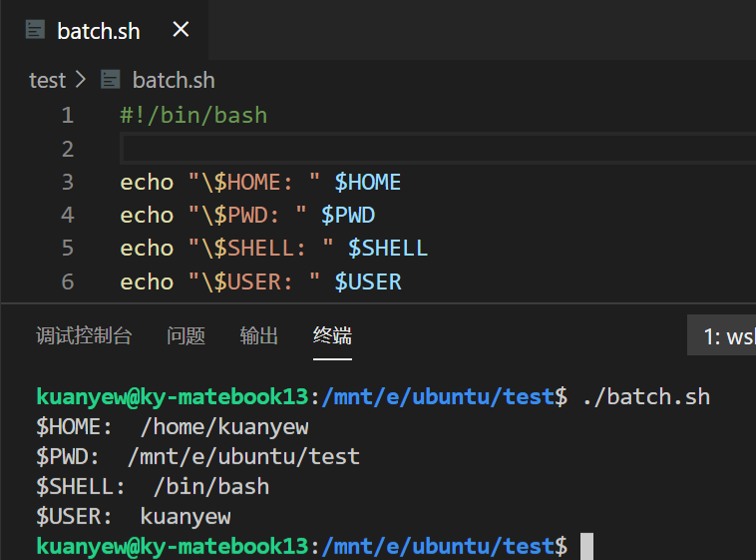The height and width of the screenshot is (560, 756).
Task: Click 'kuanyew@ky-matebook13' in the first prompt
Action: coord(173,397)
